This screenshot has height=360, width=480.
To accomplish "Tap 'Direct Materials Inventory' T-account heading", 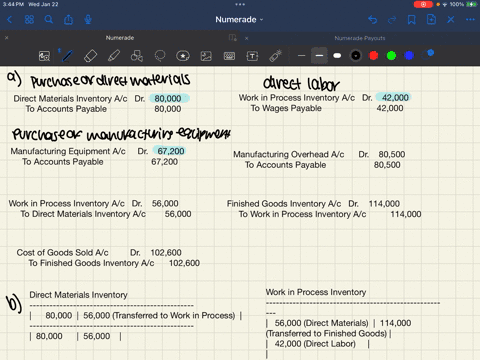I will coord(78,295).
